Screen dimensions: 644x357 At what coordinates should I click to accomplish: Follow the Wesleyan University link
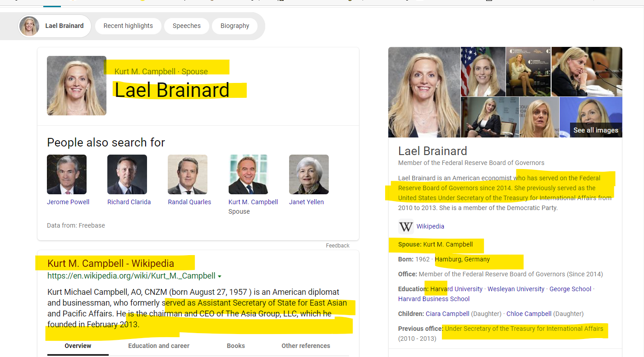pyautogui.click(x=516, y=289)
